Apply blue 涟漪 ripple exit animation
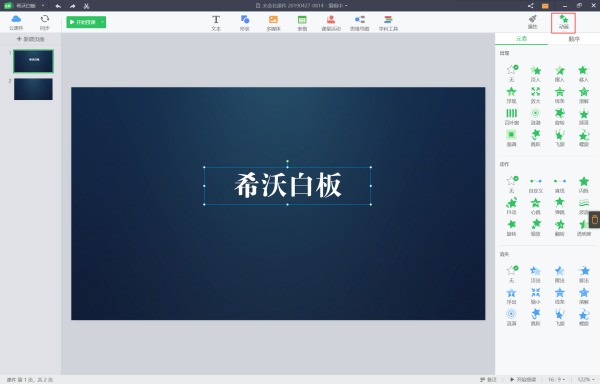This screenshot has height=384, width=600. point(511,317)
